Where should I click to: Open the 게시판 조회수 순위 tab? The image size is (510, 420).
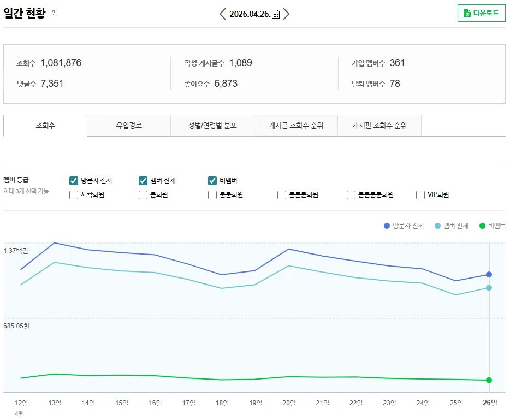pos(379,126)
